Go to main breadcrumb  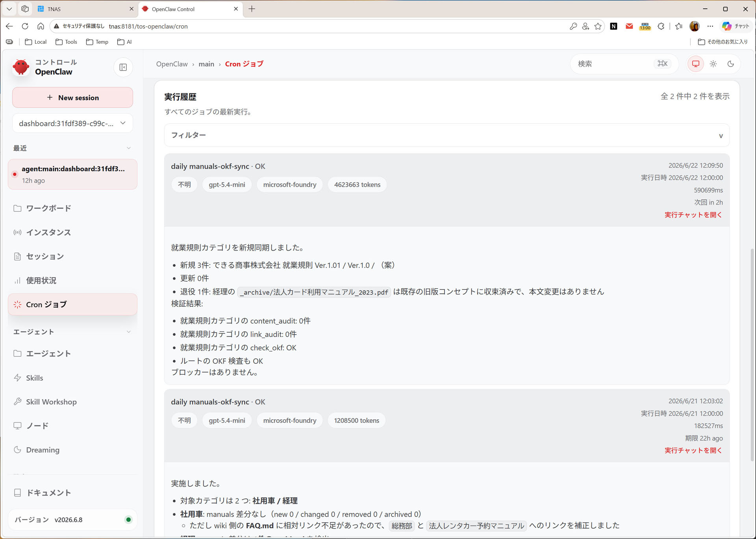(x=206, y=64)
